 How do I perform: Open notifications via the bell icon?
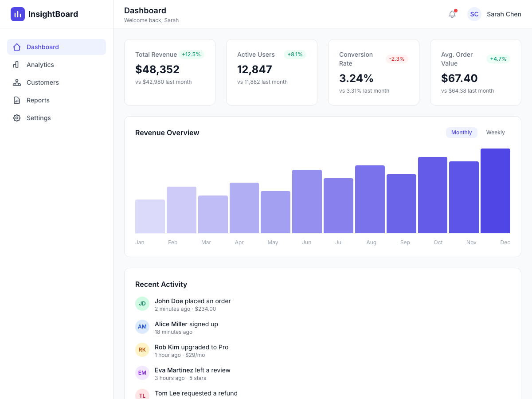pos(452,14)
